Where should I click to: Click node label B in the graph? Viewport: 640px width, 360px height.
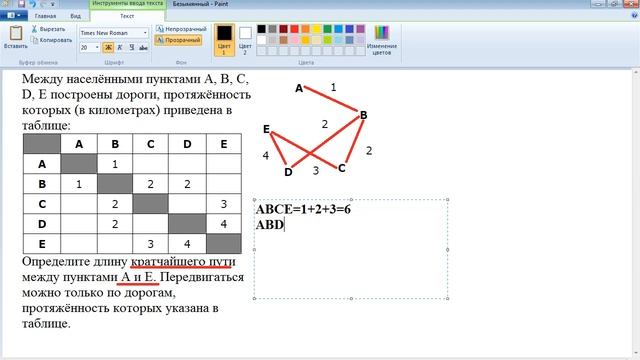pyautogui.click(x=363, y=115)
